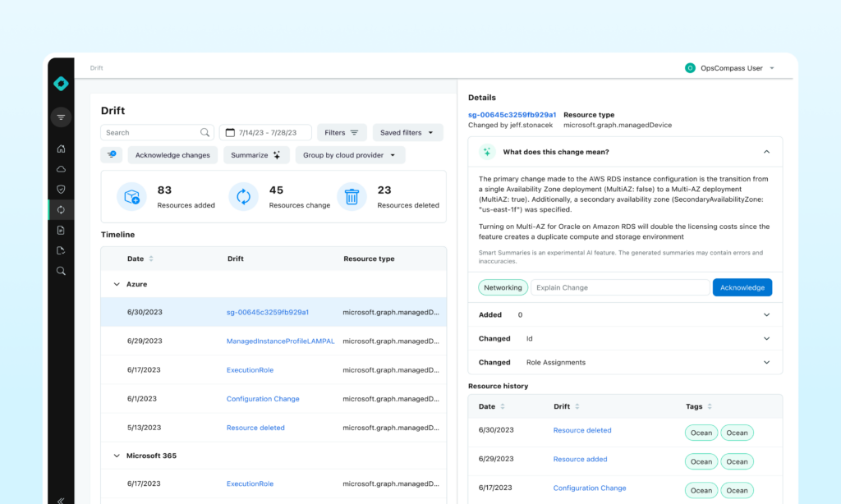This screenshot has height=504, width=841.
Task: Select the 6/1/2023 timeline date cell
Action: 141,399
